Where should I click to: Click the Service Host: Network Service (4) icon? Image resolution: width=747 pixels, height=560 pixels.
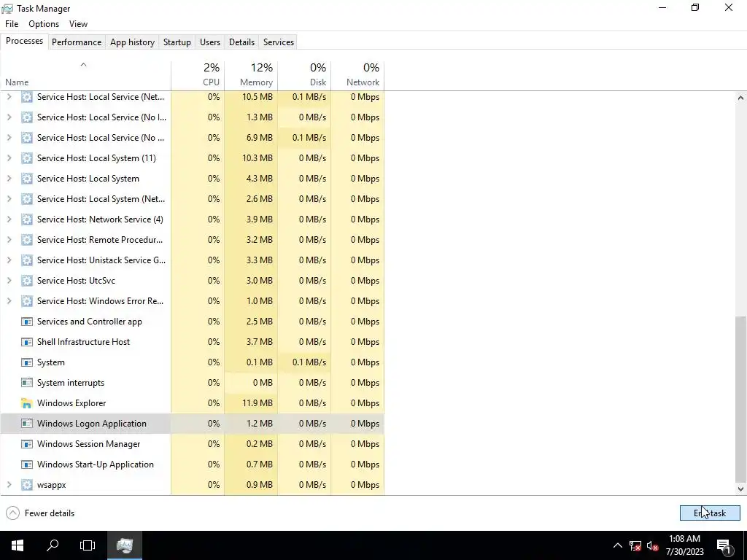[27, 219]
